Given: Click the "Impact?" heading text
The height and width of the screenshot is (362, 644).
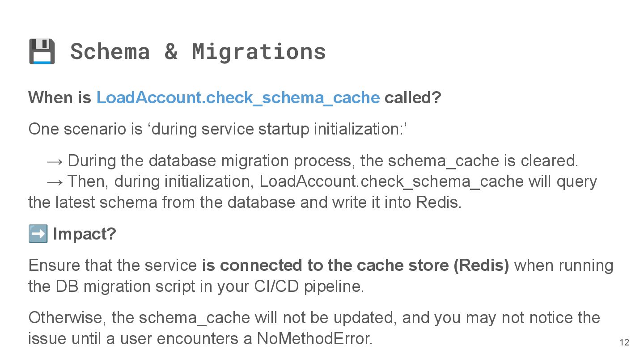Looking at the screenshot, I should (x=85, y=234).
